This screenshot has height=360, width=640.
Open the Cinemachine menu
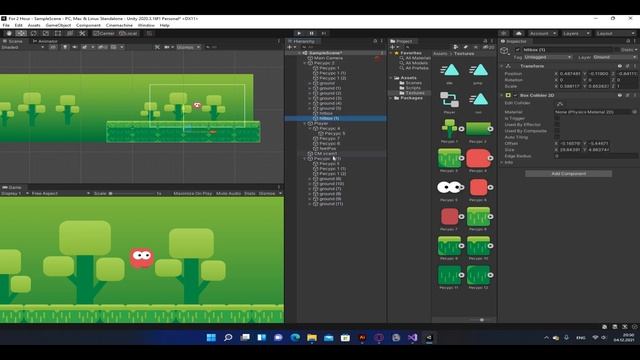(x=119, y=25)
